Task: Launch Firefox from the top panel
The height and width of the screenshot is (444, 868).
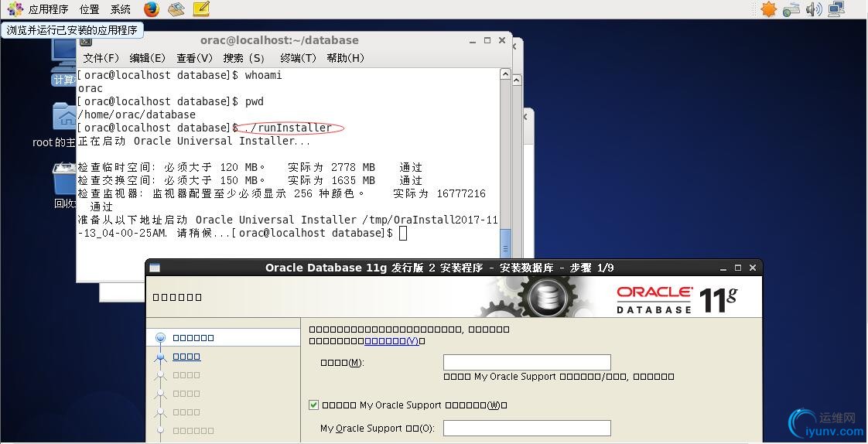Action: click(x=151, y=9)
